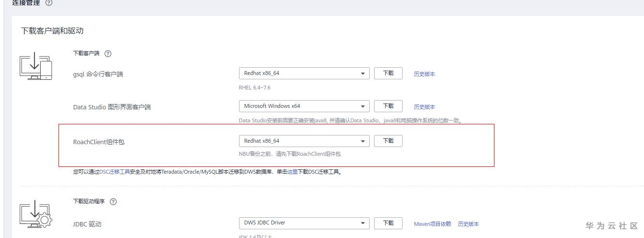Click the gsql 命令行客户端 label

(x=98, y=74)
